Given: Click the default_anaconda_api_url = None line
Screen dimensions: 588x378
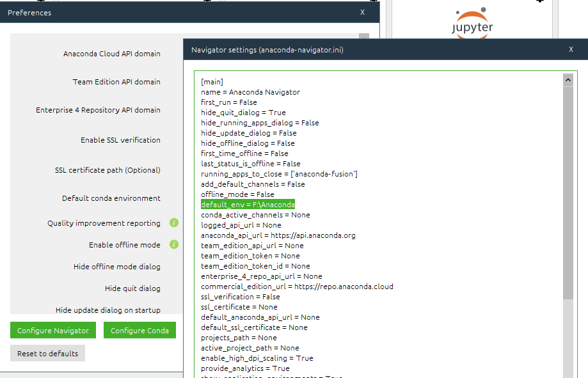Looking at the screenshot, I should pyautogui.click(x=260, y=317).
